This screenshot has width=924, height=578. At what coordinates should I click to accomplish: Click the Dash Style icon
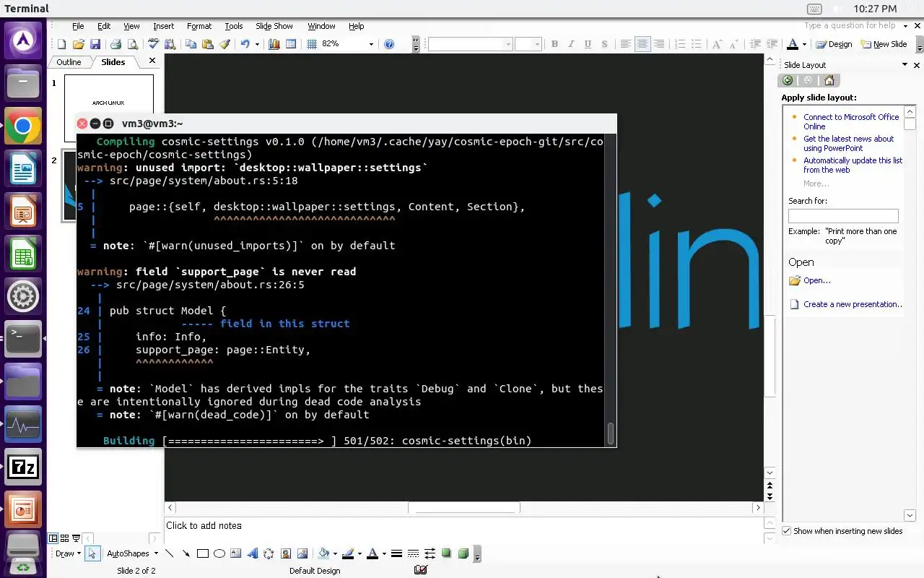click(413, 553)
